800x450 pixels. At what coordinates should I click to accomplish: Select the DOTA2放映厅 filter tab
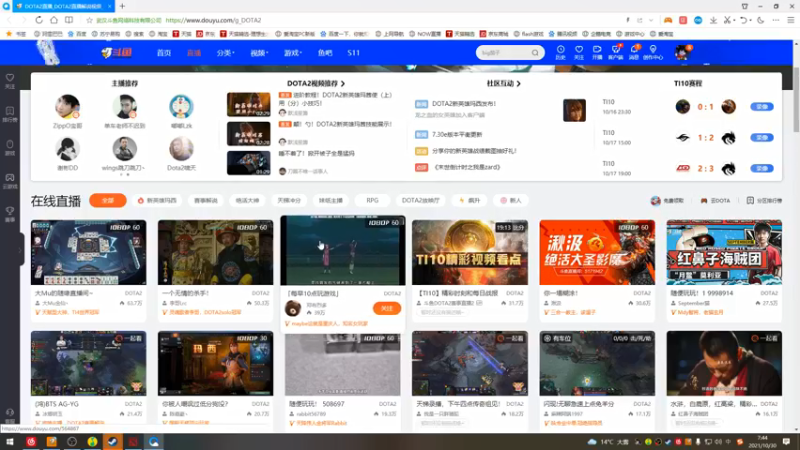tap(420, 201)
